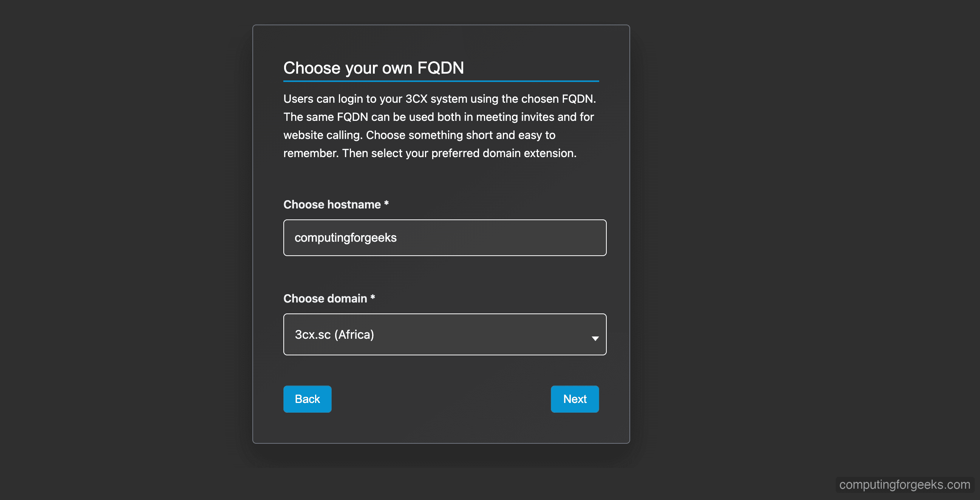Click the blue underline below the heading

[x=441, y=81]
